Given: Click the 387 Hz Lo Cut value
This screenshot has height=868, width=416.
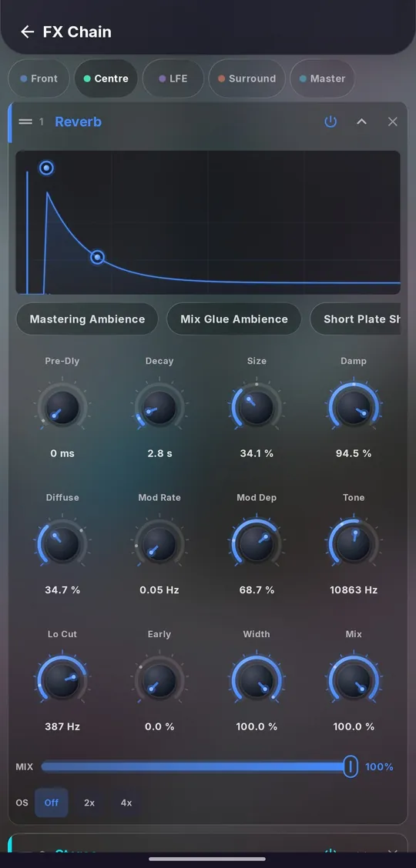Looking at the screenshot, I should tap(62, 726).
